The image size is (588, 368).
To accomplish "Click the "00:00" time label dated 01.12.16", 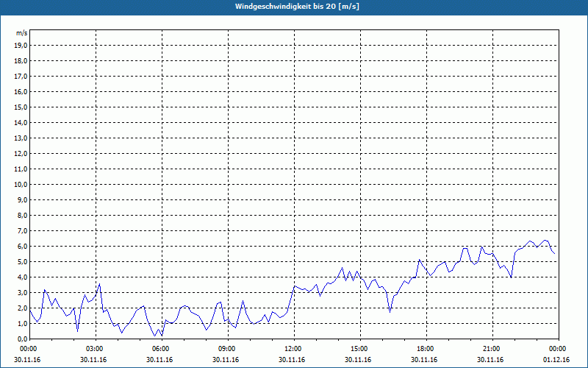I will pos(558,349).
